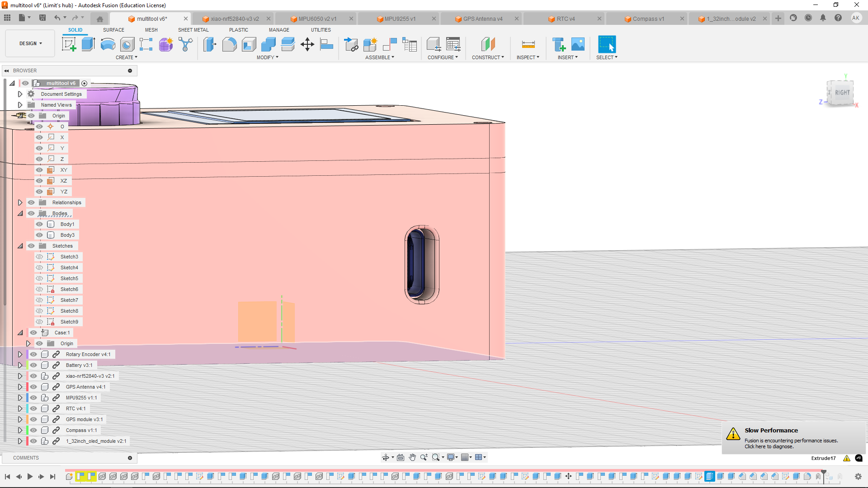Click the Extrude tool icon
The height and width of the screenshot is (488, 868).
click(x=88, y=44)
